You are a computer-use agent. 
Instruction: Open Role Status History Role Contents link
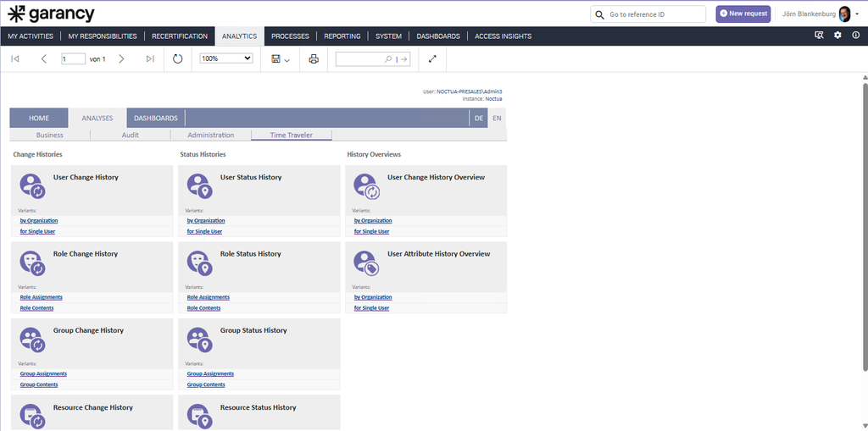[x=203, y=308]
